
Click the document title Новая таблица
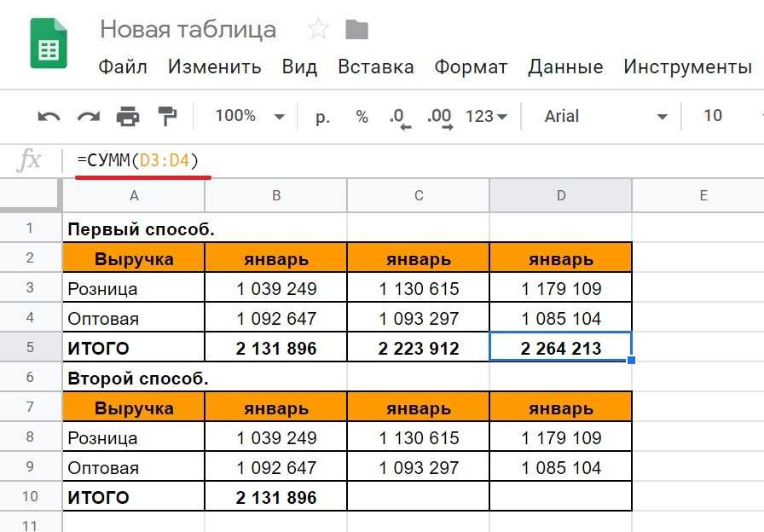click(188, 30)
